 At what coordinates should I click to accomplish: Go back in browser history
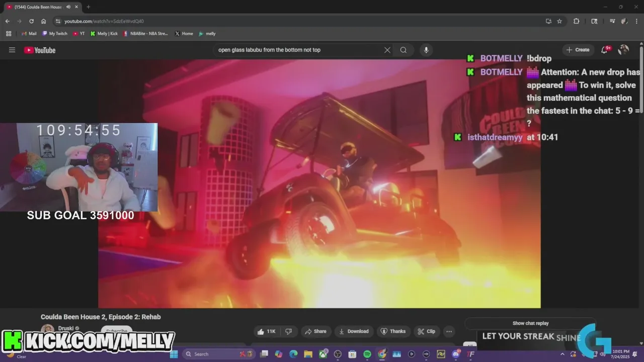(x=7, y=21)
